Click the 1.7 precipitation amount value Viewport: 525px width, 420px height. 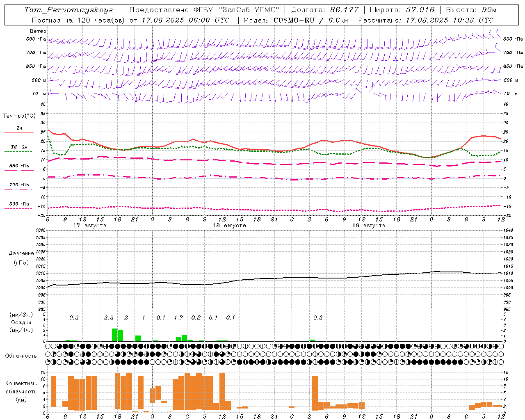coord(178,317)
